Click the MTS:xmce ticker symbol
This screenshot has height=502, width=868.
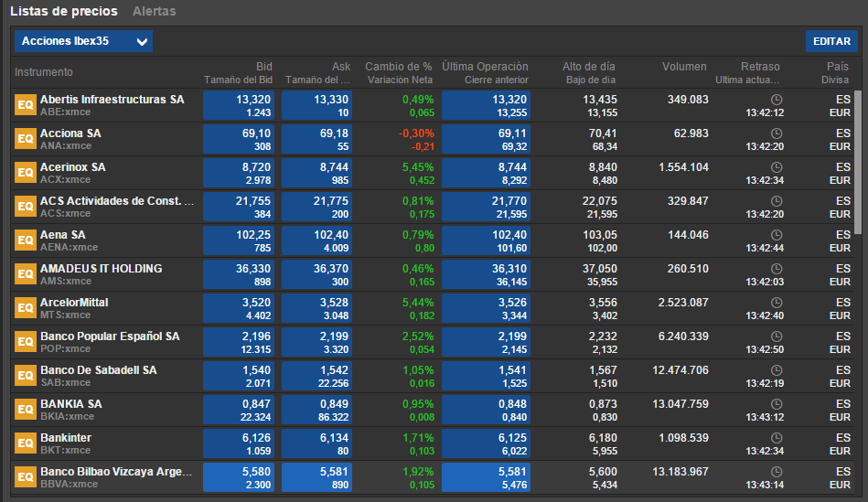[x=65, y=315]
